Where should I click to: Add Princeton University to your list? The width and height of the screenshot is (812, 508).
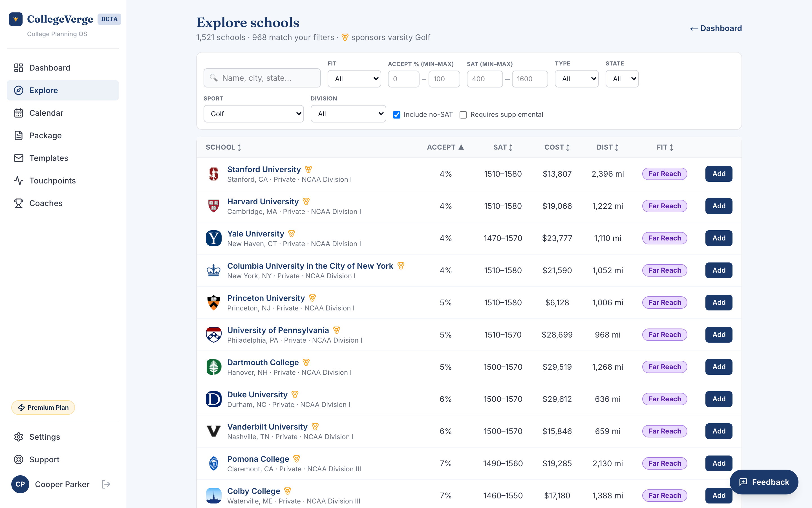tap(719, 302)
